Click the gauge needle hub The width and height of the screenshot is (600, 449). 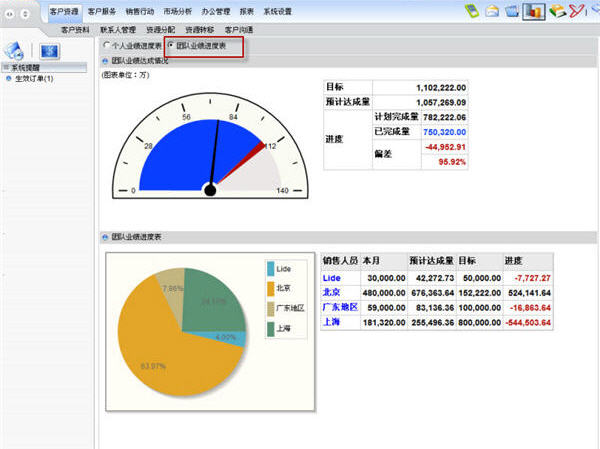(210, 190)
